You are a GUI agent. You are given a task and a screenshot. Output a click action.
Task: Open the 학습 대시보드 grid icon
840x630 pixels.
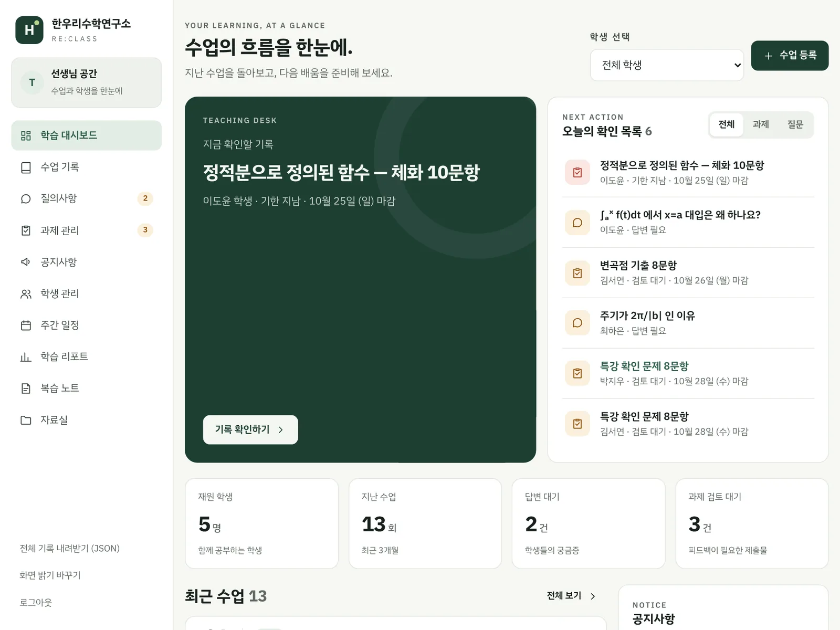click(26, 135)
